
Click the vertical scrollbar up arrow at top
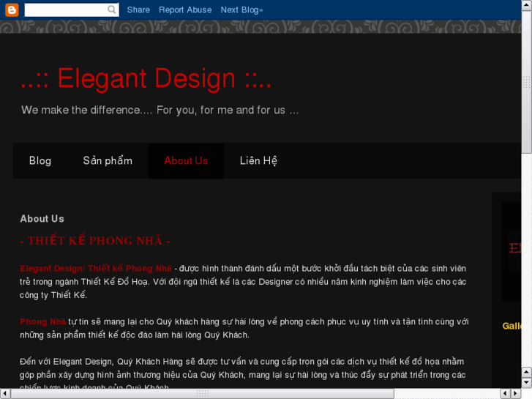[x=527, y=6]
